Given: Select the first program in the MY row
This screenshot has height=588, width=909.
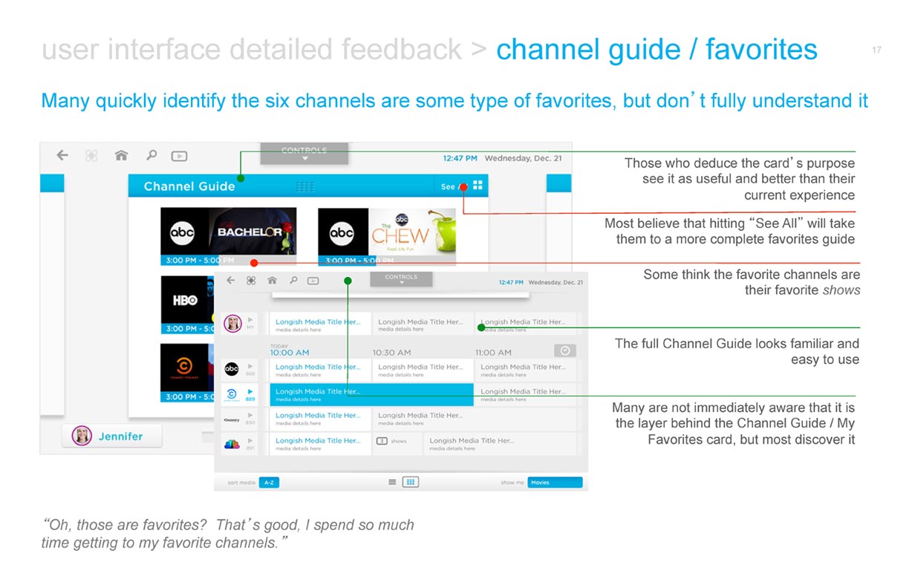Looking at the screenshot, I should point(320,324).
